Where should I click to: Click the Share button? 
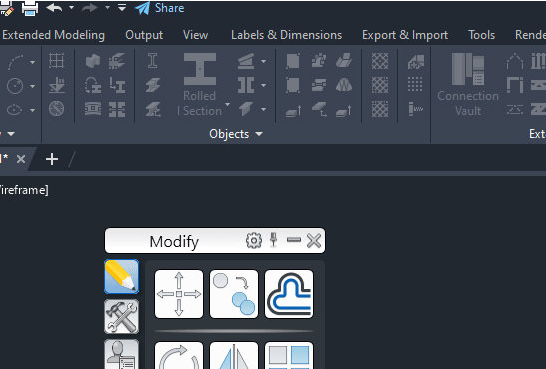point(160,8)
